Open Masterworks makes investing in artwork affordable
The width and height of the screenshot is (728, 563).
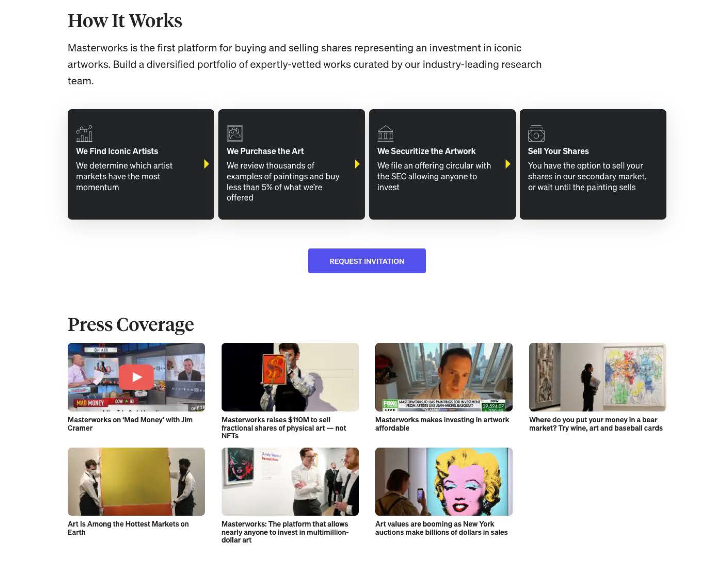tap(442, 424)
